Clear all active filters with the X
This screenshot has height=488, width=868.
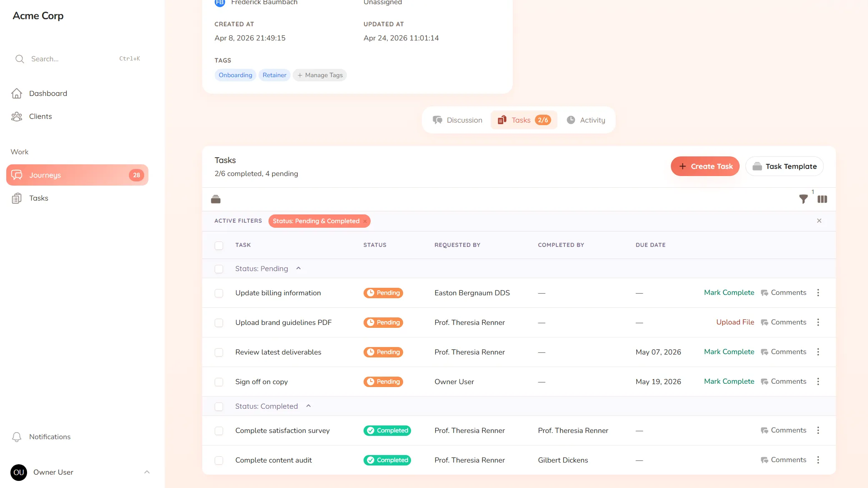pos(819,221)
